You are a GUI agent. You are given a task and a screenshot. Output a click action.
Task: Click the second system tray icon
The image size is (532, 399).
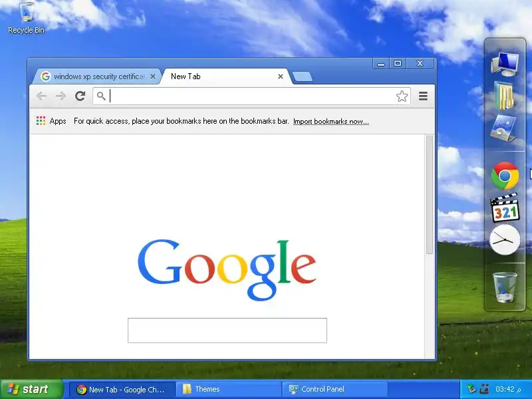click(485, 389)
